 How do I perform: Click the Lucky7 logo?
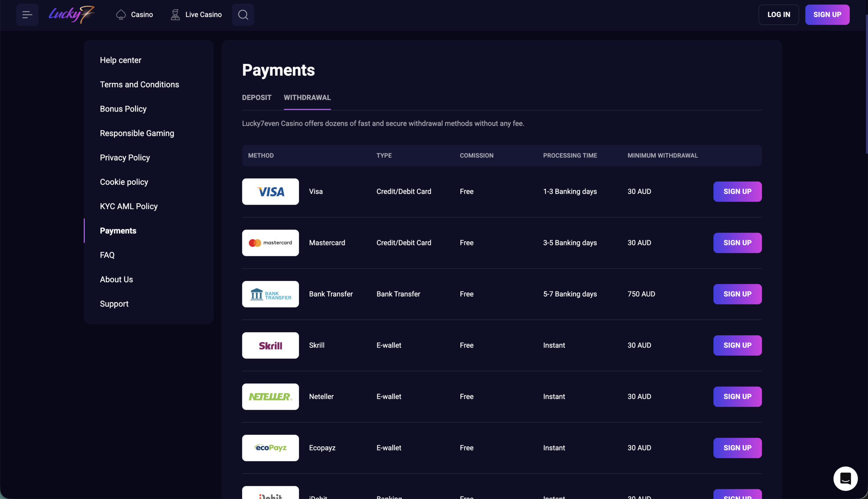click(72, 15)
